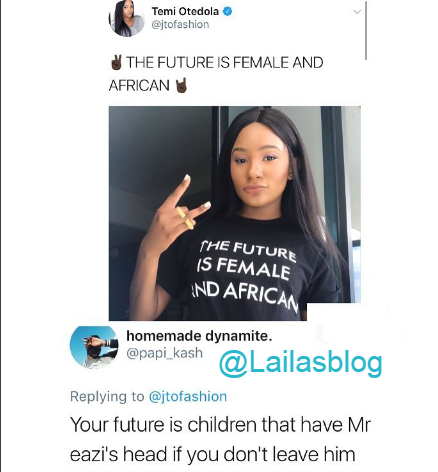Open Temi Otedola's profile avatar

tap(127, 18)
